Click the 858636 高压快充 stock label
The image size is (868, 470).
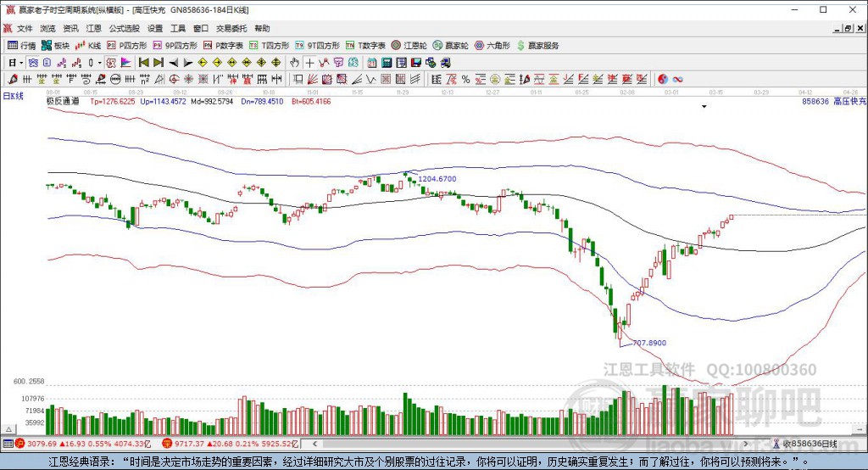coord(834,102)
